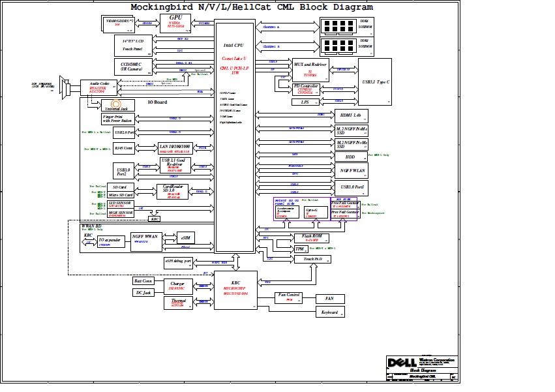Click the MUX and Redriver block
Viewport: 555px width, 392px height.
point(310,68)
